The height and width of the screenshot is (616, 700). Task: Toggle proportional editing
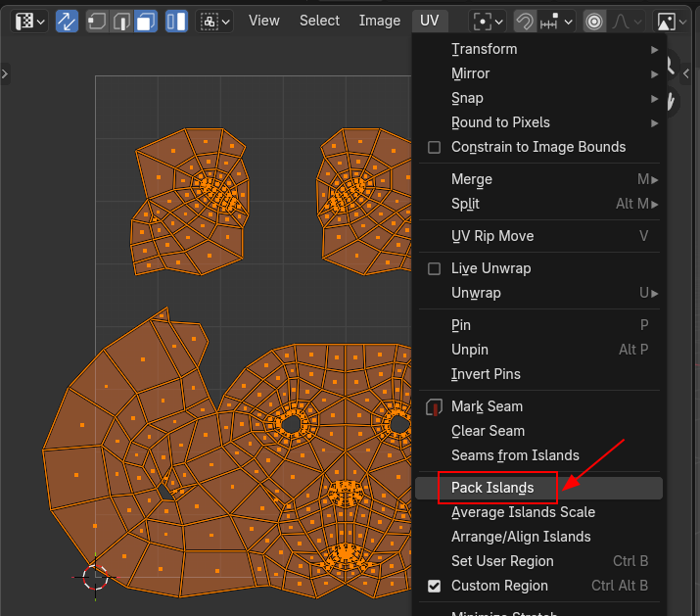pyautogui.click(x=594, y=21)
